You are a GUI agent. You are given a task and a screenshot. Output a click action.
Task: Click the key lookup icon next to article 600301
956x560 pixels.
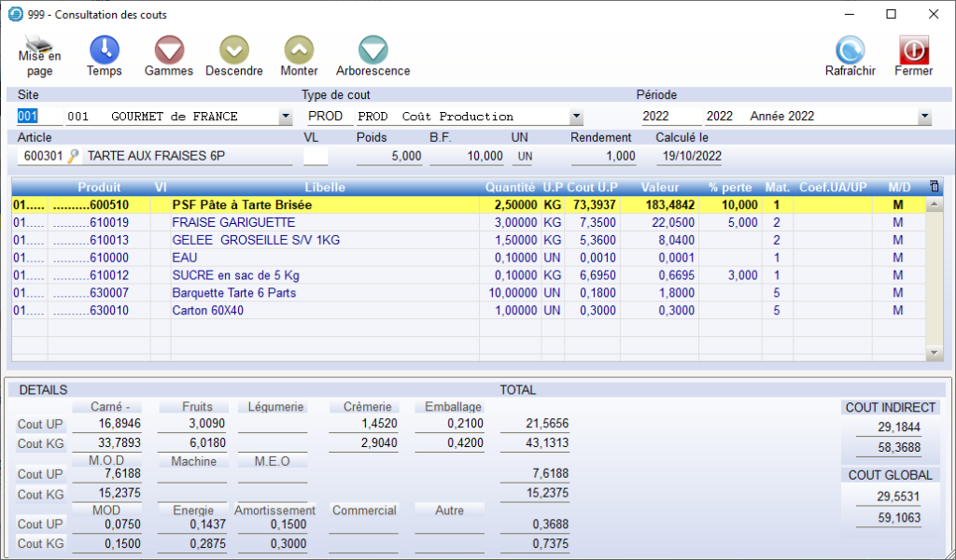pyautogui.click(x=74, y=157)
